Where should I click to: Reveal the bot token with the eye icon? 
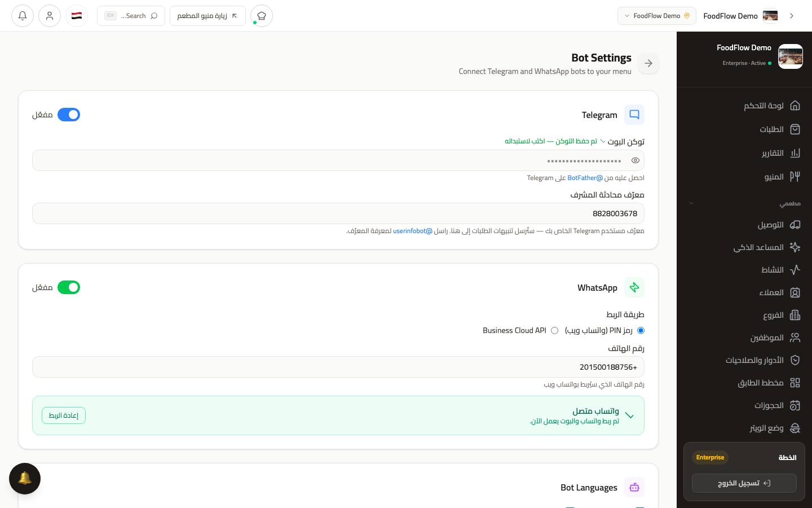click(x=636, y=160)
